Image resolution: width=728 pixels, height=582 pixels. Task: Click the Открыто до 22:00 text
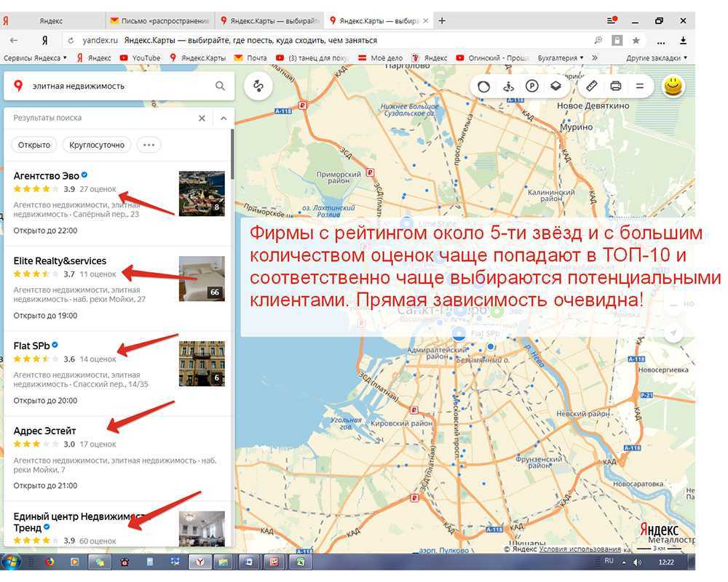pos(45,231)
